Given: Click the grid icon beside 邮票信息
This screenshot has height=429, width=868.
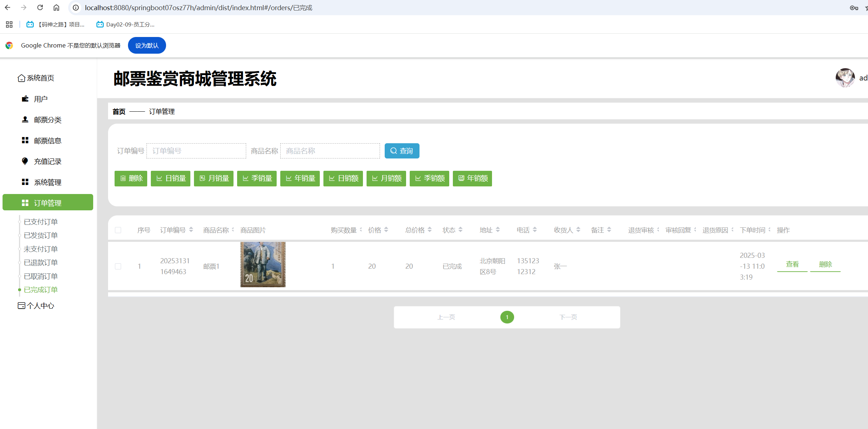Looking at the screenshot, I should pos(25,140).
